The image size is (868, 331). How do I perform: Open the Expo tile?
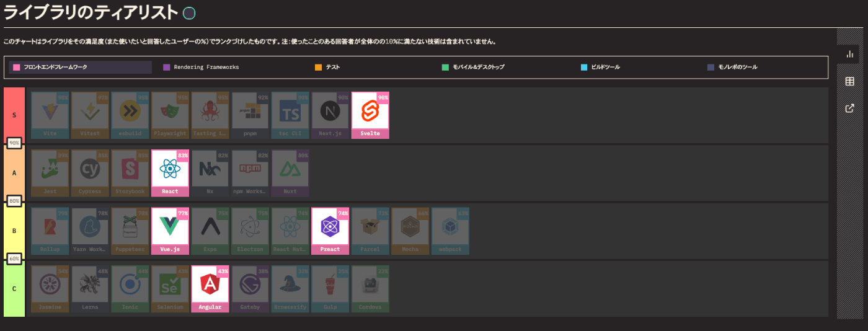click(210, 231)
